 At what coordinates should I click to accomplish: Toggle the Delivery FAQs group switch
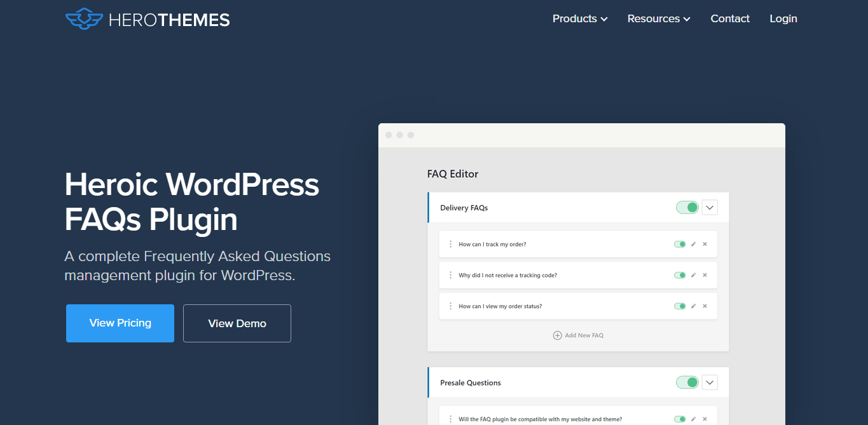(687, 208)
